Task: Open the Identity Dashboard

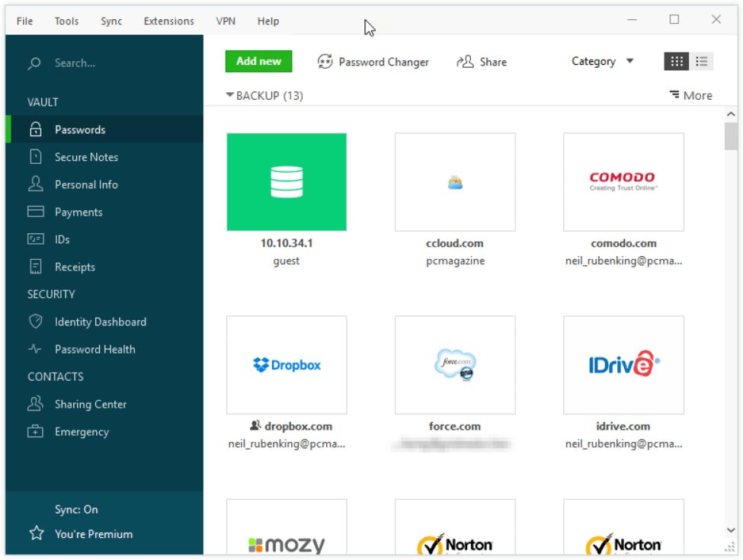Action: (100, 322)
